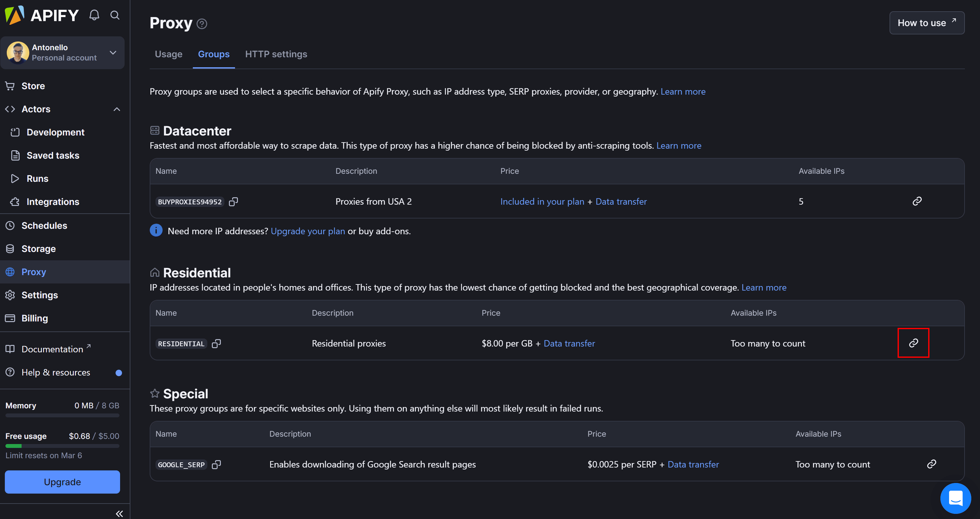The width and height of the screenshot is (980, 519).
Task: Open search with the magnifier icon
Action: (x=115, y=15)
